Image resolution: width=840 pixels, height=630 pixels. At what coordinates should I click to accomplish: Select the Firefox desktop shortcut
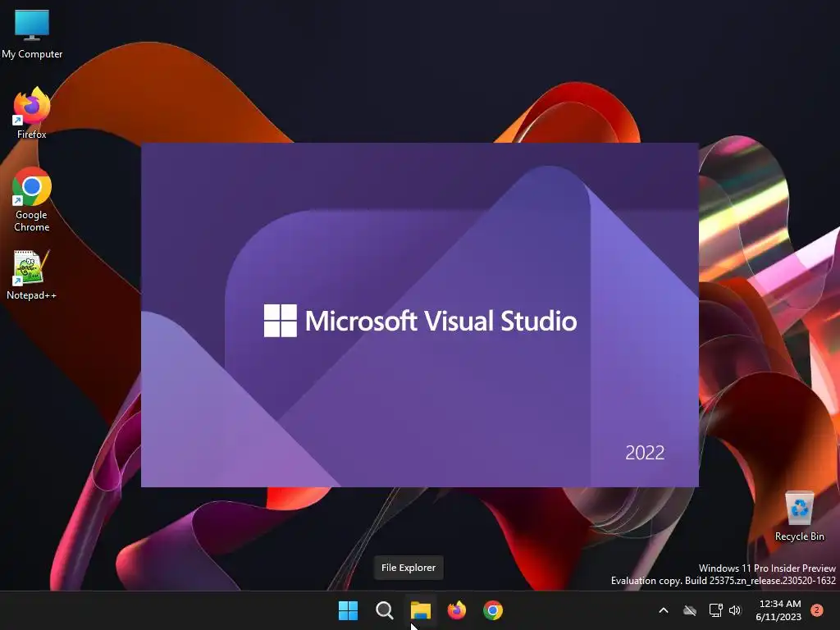(x=32, y=112)
